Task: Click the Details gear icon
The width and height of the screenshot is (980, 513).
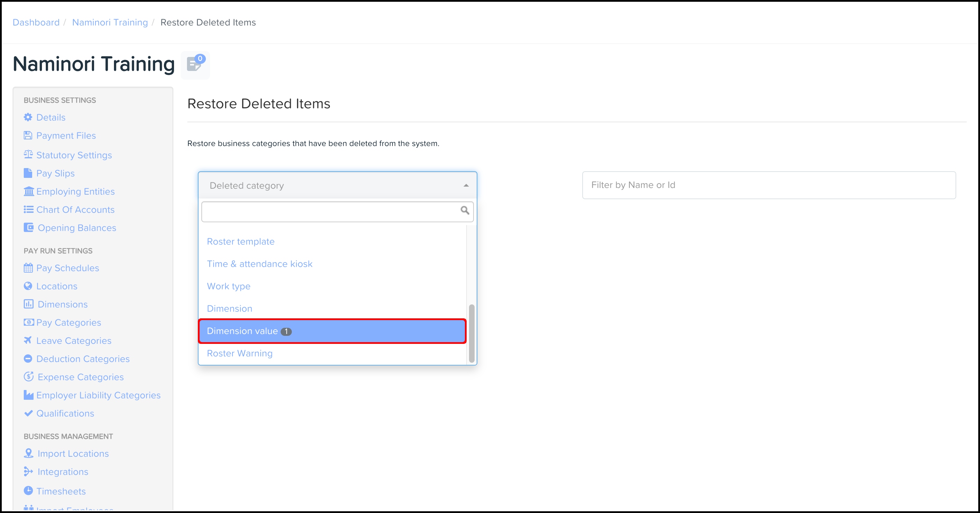Action: tap(28, 117)
